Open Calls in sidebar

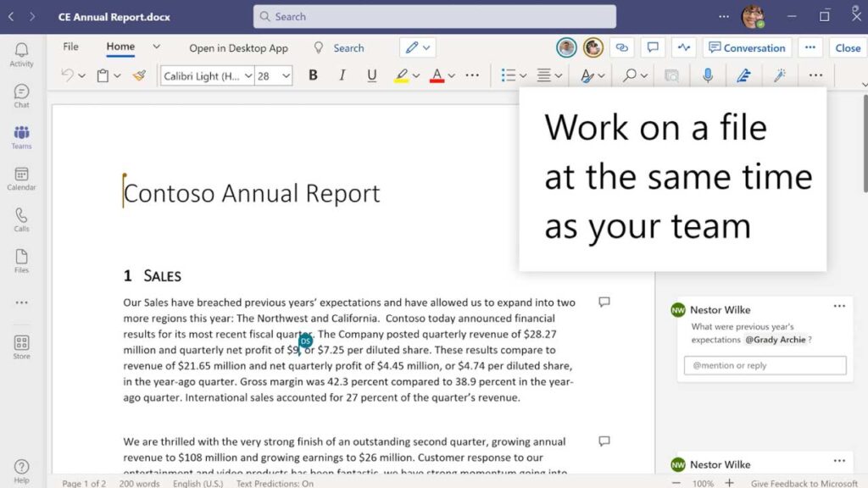[x=21, y=219]
